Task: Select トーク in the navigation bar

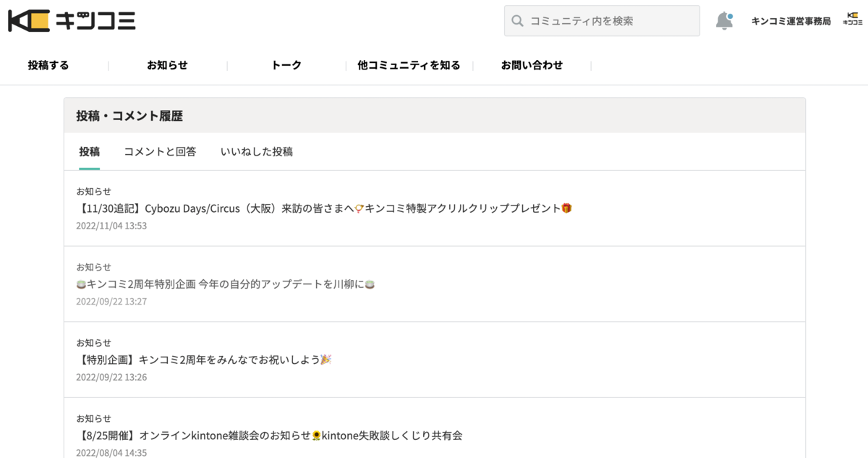Action: click(286, 64)
